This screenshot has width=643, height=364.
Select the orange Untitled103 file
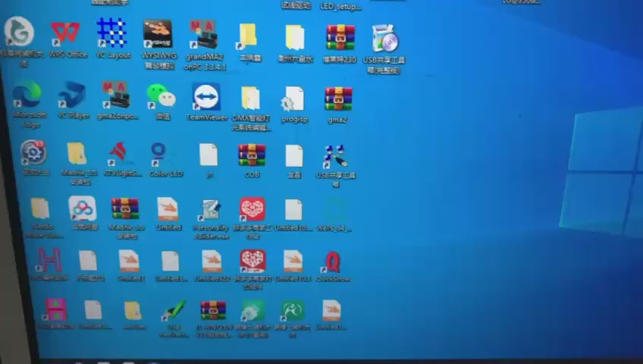click(293, 262)
